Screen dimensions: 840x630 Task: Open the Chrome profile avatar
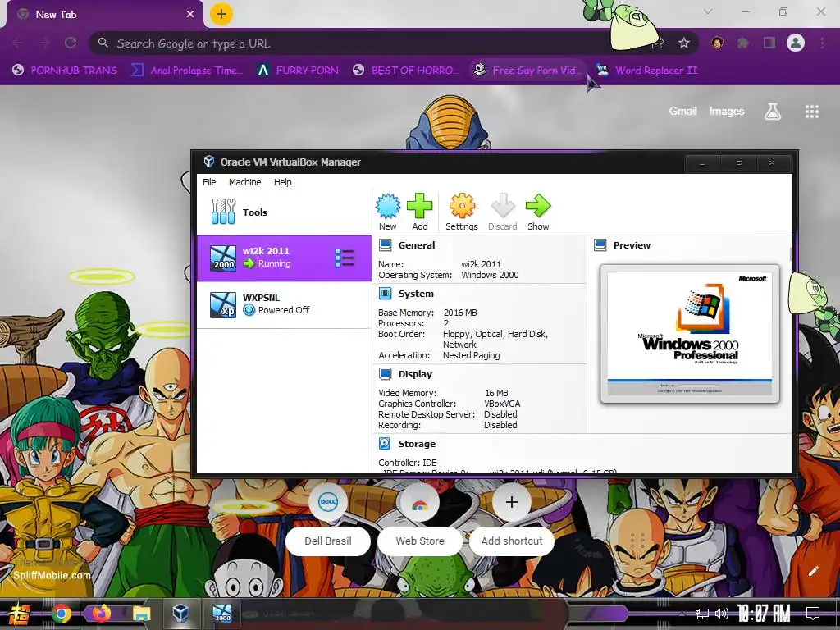(x=796, y=43)
